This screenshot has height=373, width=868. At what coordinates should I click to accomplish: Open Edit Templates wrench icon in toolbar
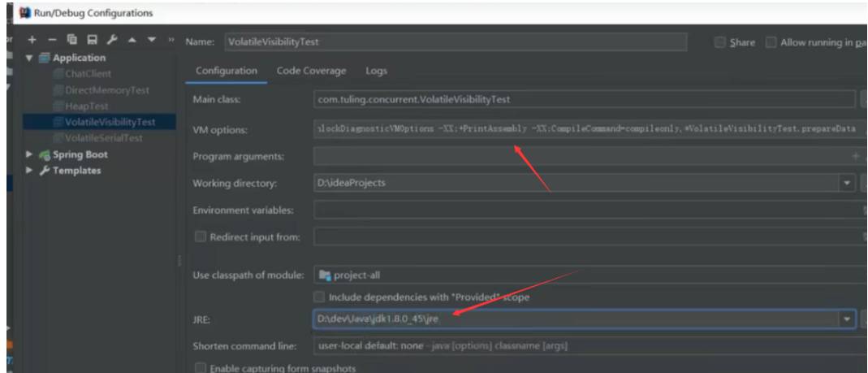tap(112, 40)
